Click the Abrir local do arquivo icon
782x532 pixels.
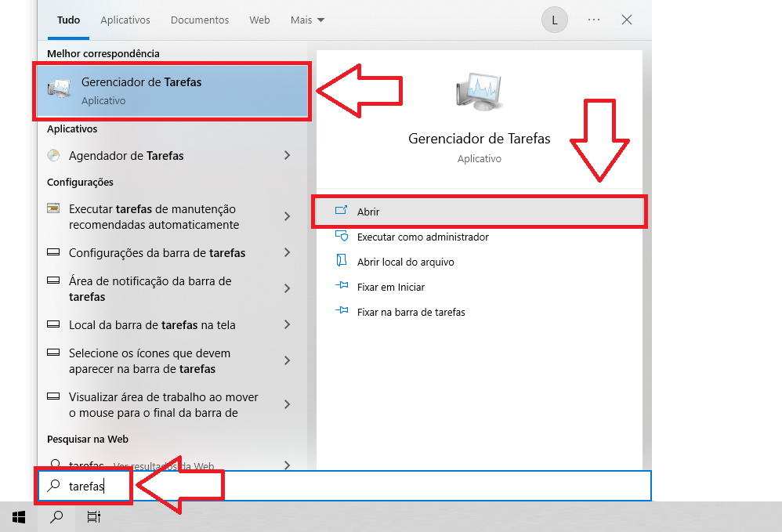341,261
